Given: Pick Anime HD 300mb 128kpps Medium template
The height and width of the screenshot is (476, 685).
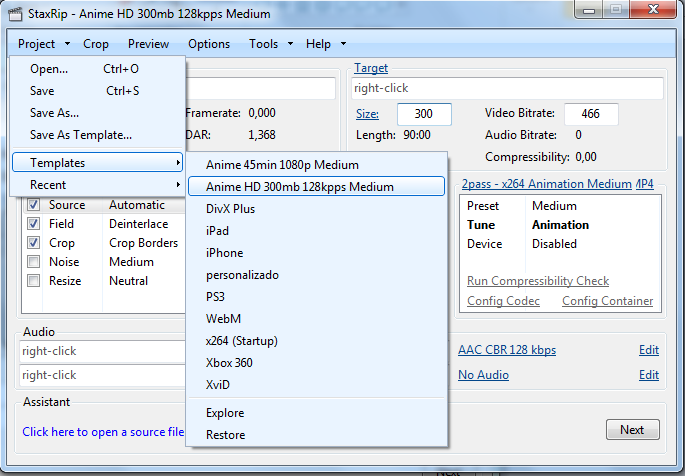Looking at the screenshot, I should [316, 186].
